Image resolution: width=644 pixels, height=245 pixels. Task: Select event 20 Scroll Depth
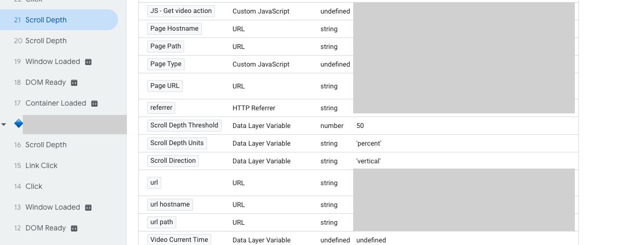coord(46,41)
